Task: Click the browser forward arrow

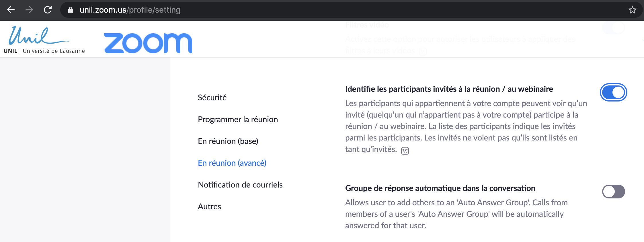Action: pyautogui.click(x=29, y=10)
